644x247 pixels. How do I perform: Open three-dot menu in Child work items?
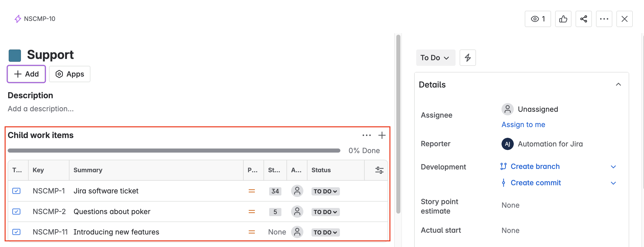pyautogui.click(x=366, y=135)
